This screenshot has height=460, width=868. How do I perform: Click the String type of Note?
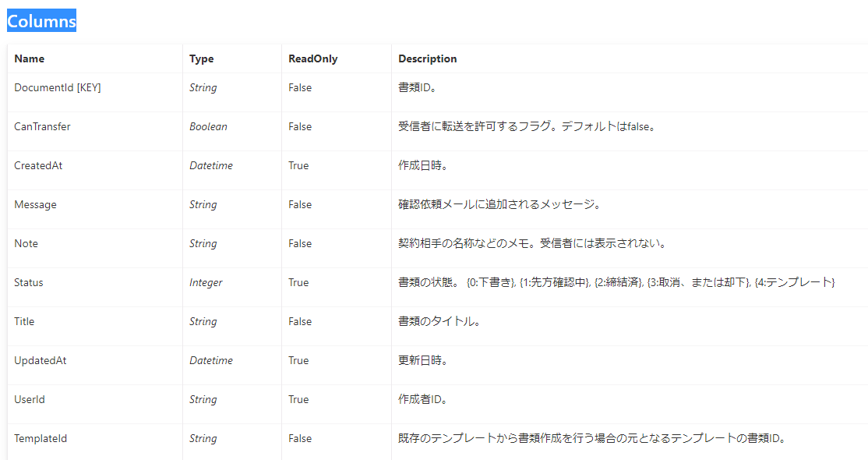(x=203, y=243)
